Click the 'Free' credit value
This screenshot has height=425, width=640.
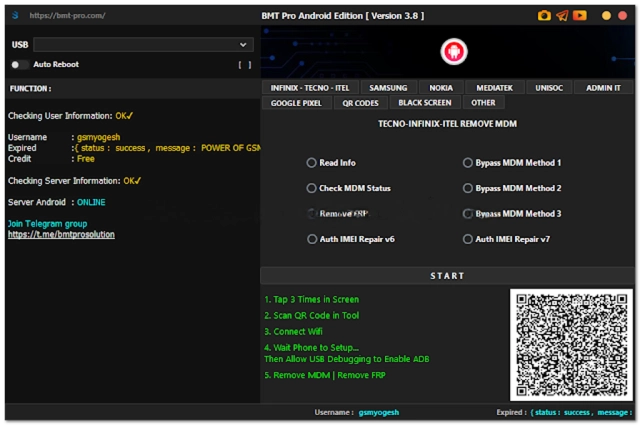[x=86, y=159]
